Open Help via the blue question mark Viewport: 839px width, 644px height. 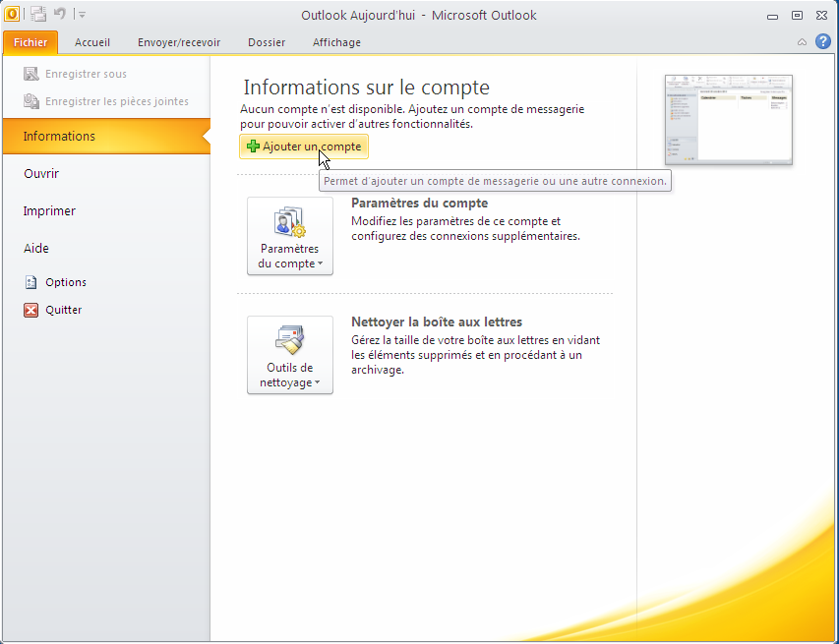click(x=823, y=41)
